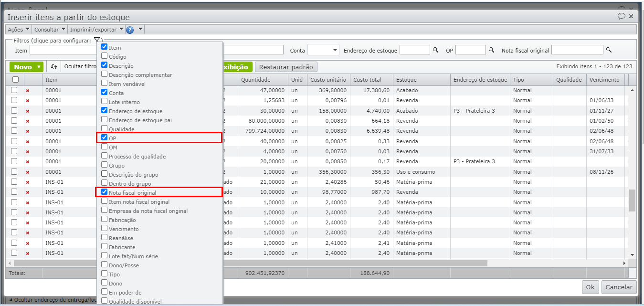Focus the Nota fiscal original input field
The height and width of the screenshot is (306, 644).
click(577, 50)
